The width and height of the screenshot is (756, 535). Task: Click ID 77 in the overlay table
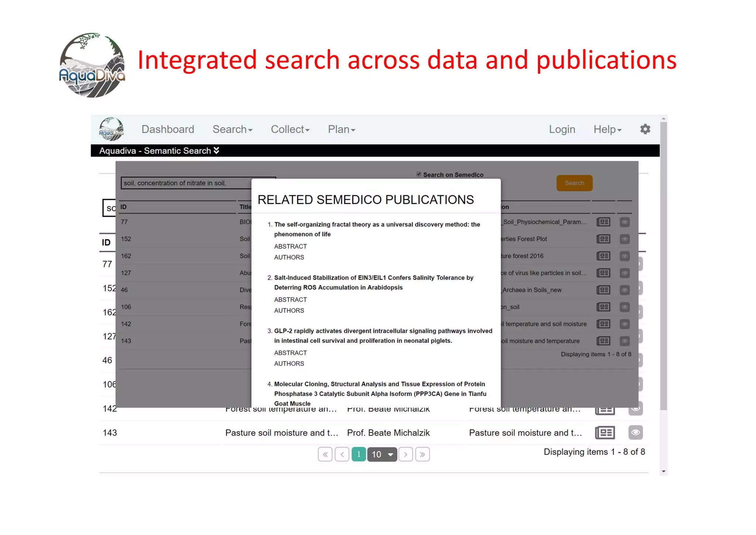point(124,222)
